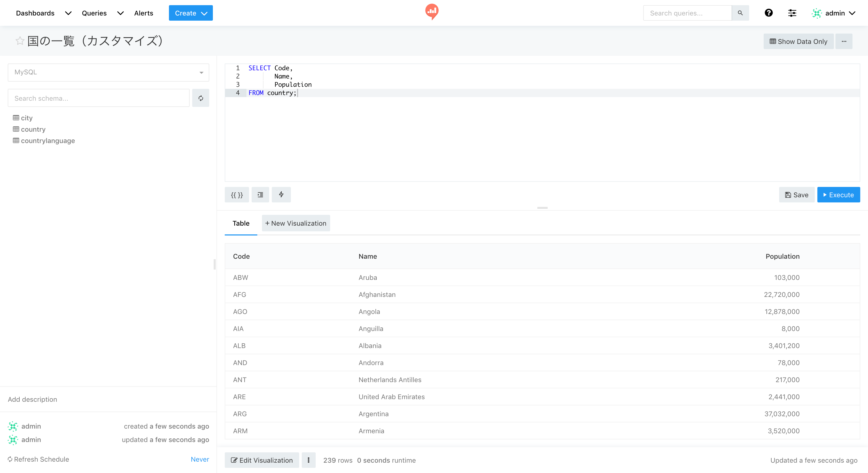Click the editor resize handle bar
The width and height of the screenshot is (868, 473).
coord(542,208)
